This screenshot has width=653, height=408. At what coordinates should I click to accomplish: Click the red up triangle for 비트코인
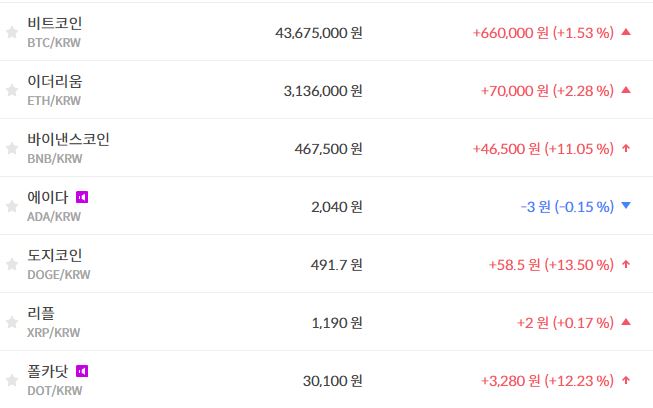pyautogui.click(x=626, y=32)
